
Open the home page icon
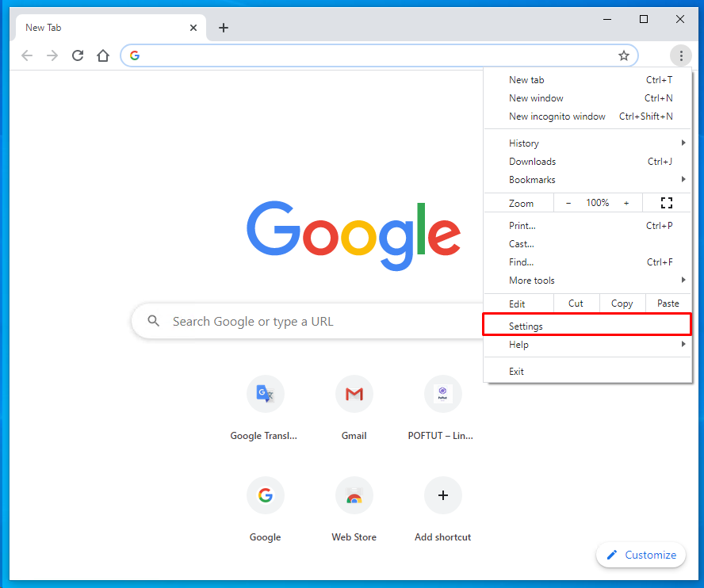coord(103,55)
